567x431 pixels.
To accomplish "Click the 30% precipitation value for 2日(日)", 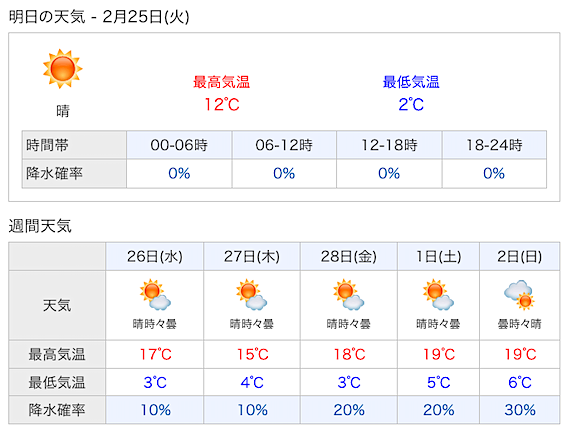I will pyautogui.click(x=520, y=410).
